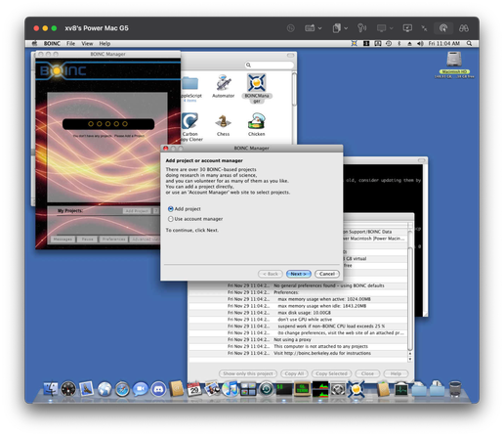Click BOINC Manager icon in Dock
Image resolution: width=504 pixels, height=436 pixels.
[x=356, y=389]
